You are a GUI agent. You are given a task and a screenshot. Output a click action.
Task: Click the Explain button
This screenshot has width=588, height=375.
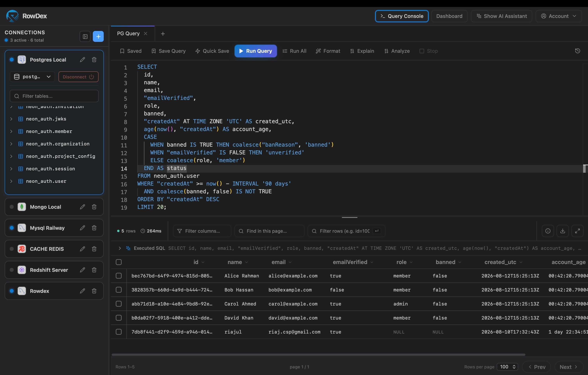[x=362, y=51]
